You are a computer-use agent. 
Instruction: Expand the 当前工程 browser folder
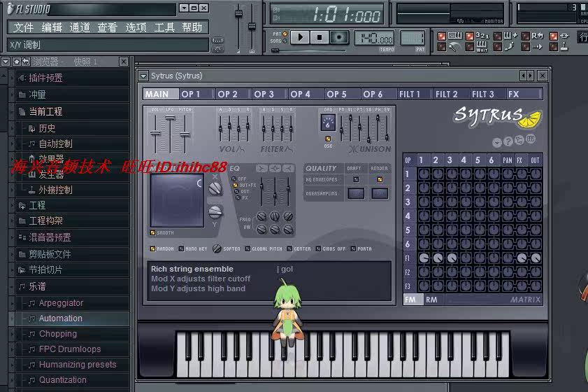coord(45,111)
